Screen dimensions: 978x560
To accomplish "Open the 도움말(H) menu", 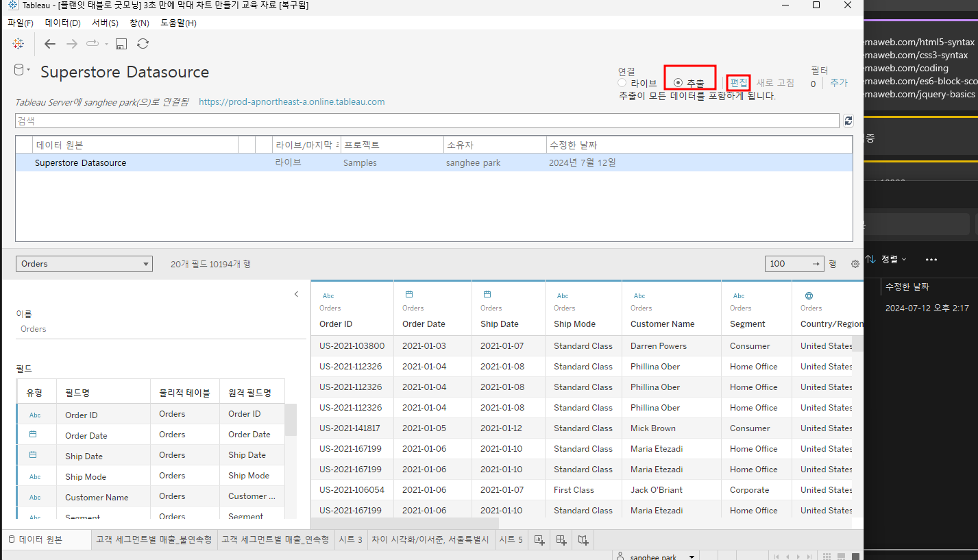I will pos(178,23).
